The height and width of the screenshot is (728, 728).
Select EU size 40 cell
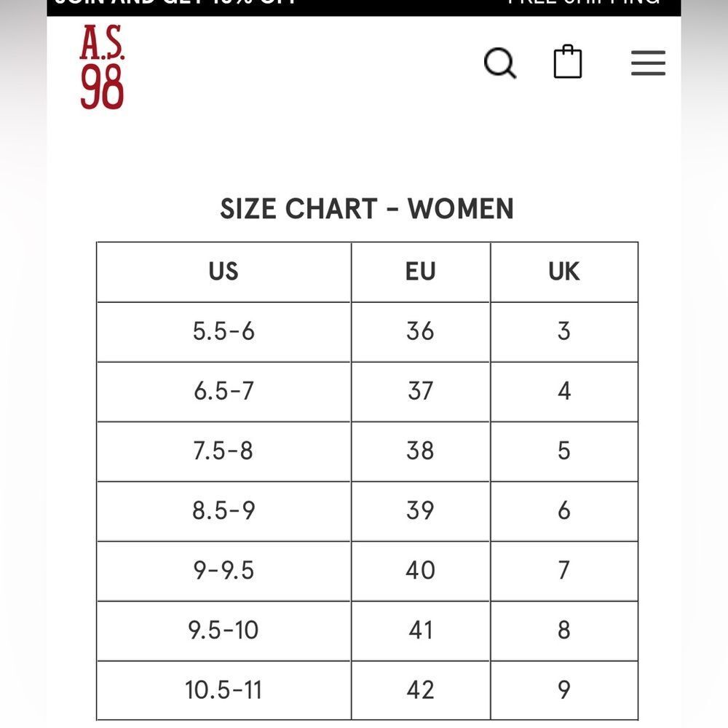point(421,571)
